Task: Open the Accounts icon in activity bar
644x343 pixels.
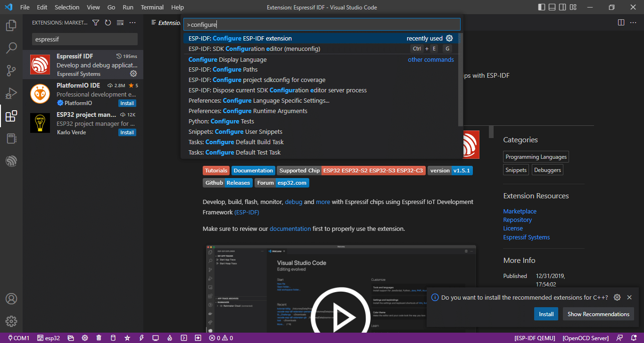Action: [x=11, y=299]
